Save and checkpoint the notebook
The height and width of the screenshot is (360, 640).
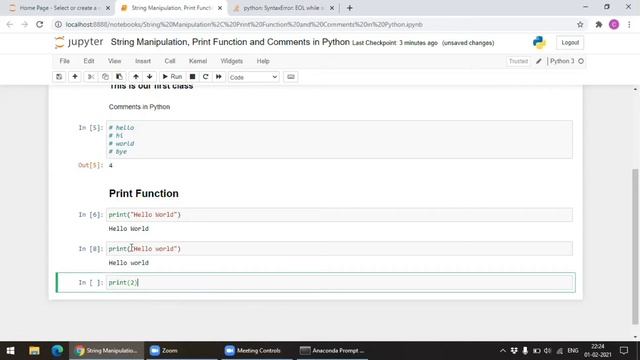tap(59, 77)
